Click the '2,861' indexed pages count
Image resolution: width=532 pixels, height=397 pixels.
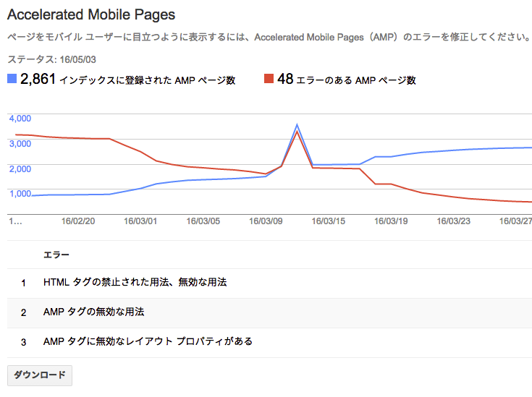(x=38, y=79)
